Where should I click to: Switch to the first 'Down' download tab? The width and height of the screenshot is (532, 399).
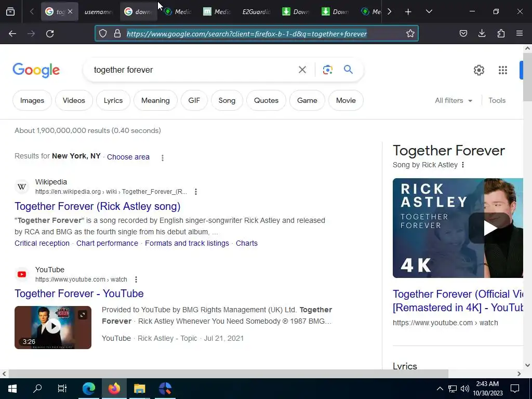(296, 12)
